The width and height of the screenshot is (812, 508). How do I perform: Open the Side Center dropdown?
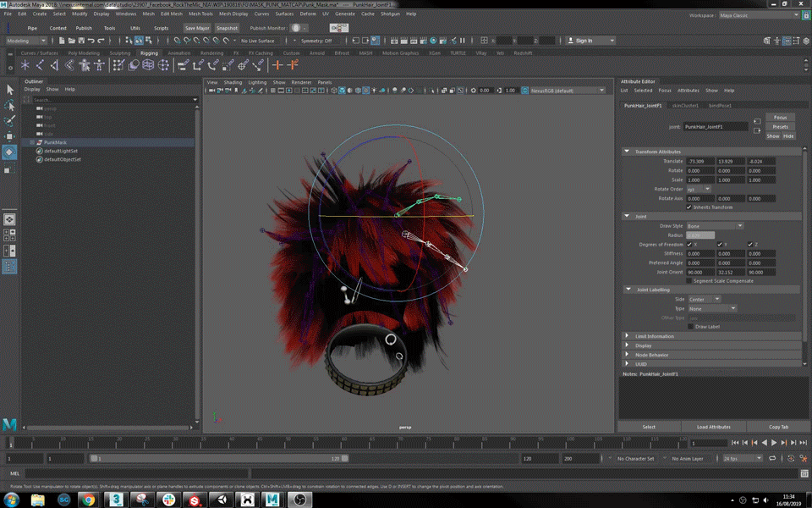tap(704, 299)
